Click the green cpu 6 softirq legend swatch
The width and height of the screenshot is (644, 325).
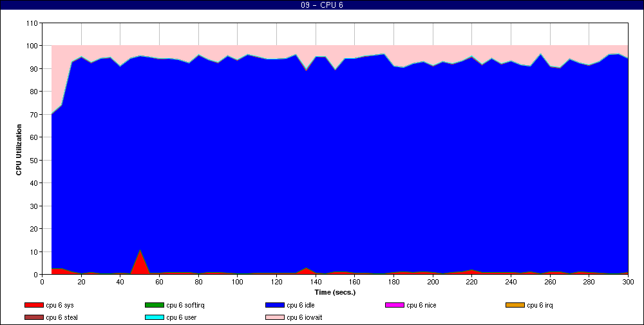(154, 305)
